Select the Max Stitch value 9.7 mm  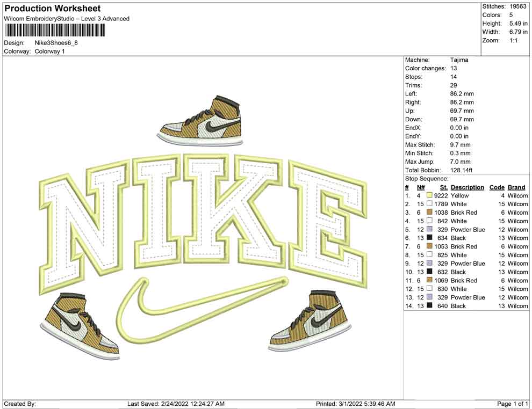coord(460,144)
